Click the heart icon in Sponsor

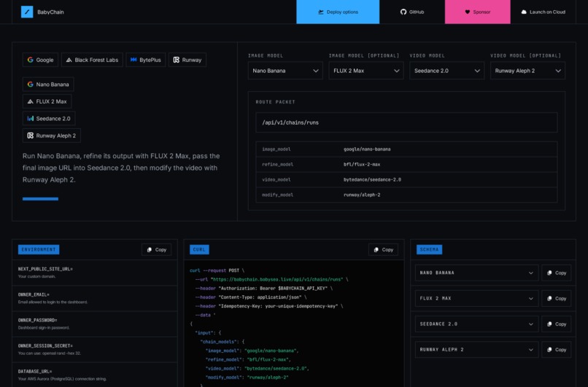[467, 12]
